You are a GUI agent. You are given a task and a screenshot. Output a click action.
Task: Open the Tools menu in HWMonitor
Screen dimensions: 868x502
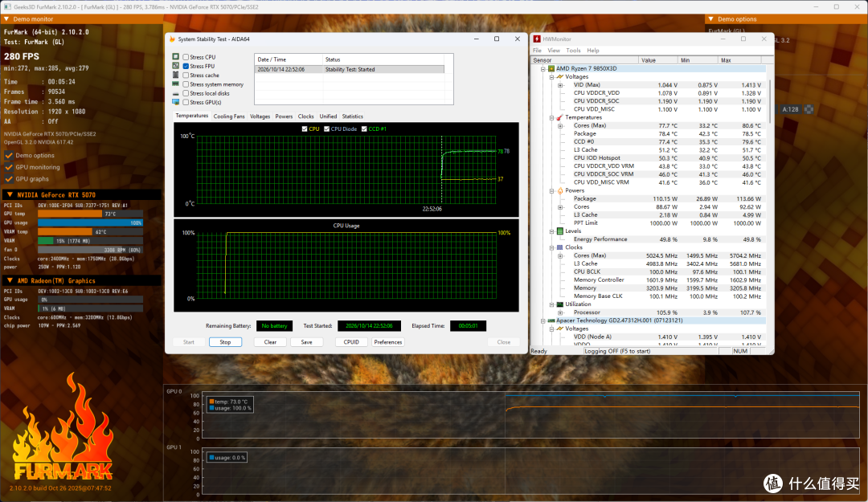click(x=573, y=51)
